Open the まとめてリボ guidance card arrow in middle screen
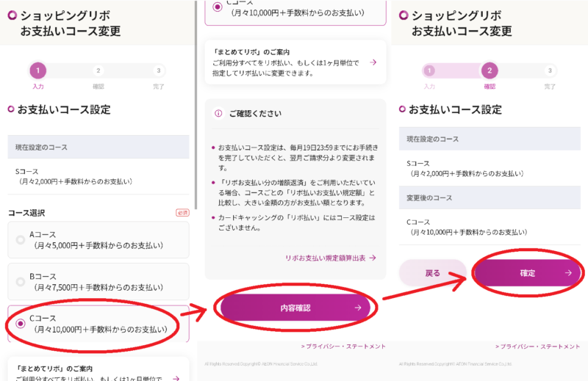The width and height of the screenshot is (588, 381). pyautogui.click(x=373, y=62)
